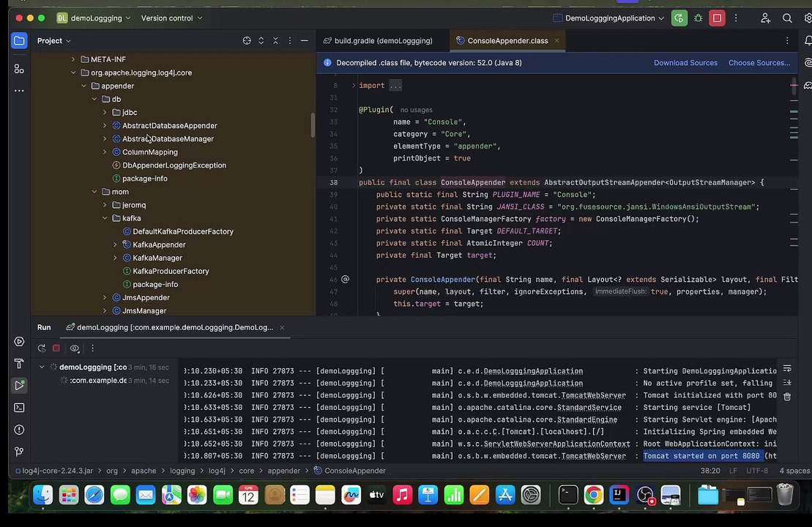Screen dimensions: 812x527
Task: Open Project panel options menu
Action: pyautogui.click(x=290, y=40)
